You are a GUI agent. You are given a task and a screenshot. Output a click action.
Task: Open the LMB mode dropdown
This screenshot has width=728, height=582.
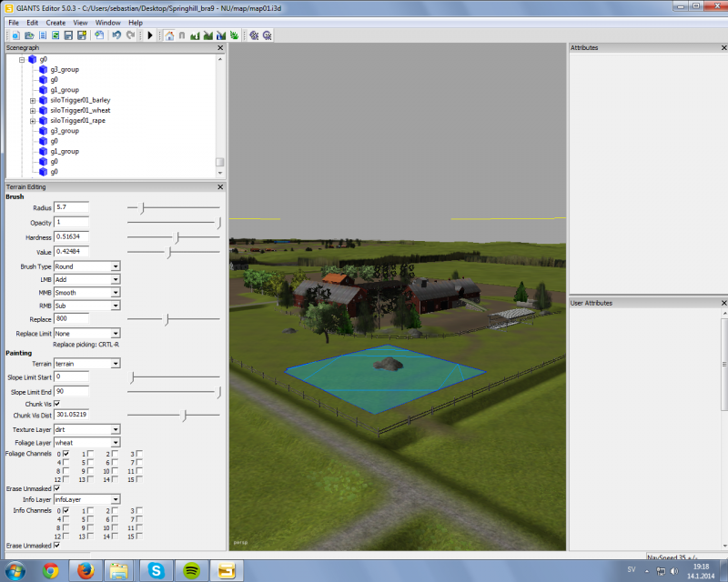click(x=87, y=279)
